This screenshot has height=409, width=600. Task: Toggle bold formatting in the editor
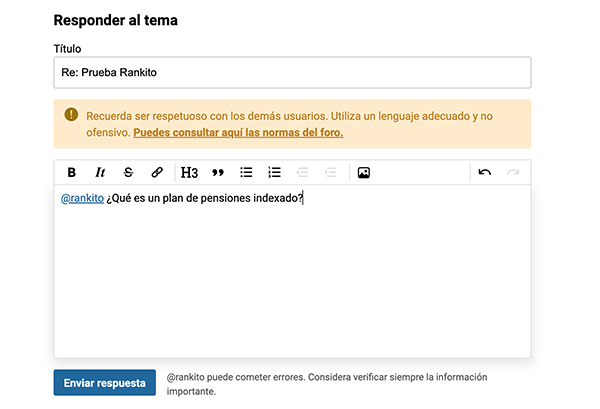71,172
